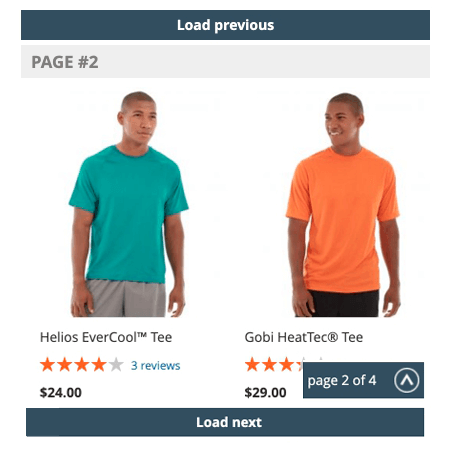Click the scroll-to-top arrow icon
Screen dimensions: 450x450
click(x=407, y=380)
